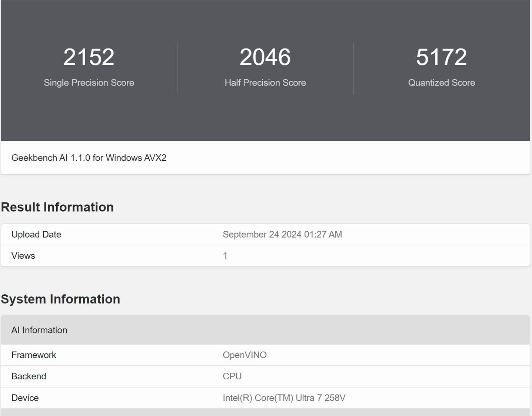Viewport: 532px width, 416px height.
Task: Select the view count value 1
Action: pyautogui.click(x=225, y=256)
